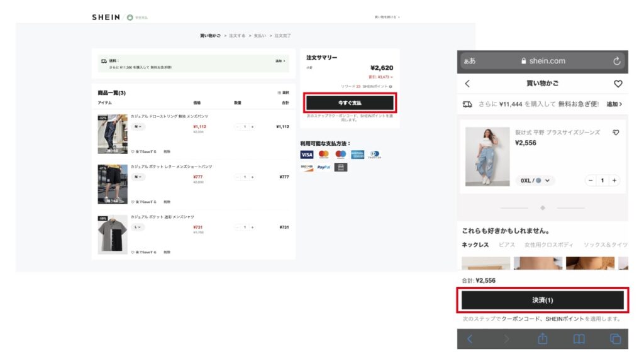Click 削除 for the drawstring pants
The height and width of the screenshot is (362, 644).
point(167,151)
